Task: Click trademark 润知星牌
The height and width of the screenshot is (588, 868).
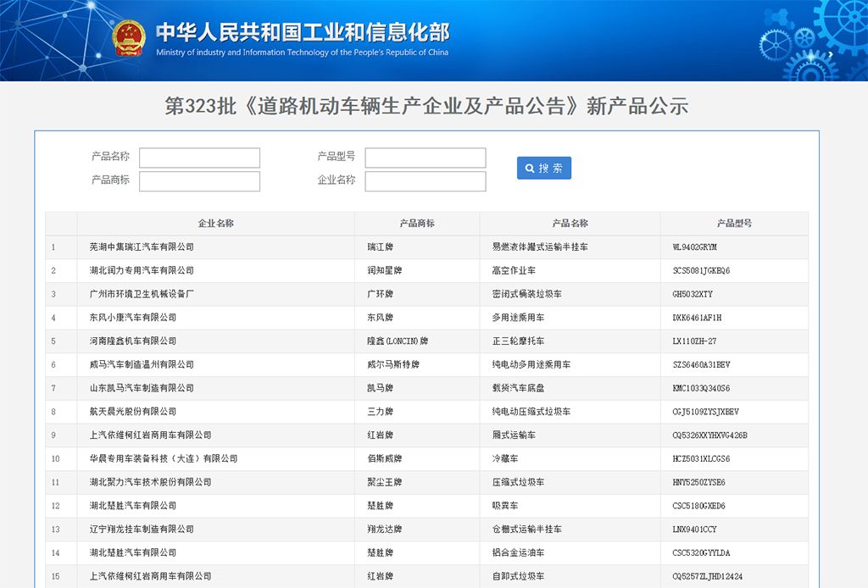Action: [385, 270]
